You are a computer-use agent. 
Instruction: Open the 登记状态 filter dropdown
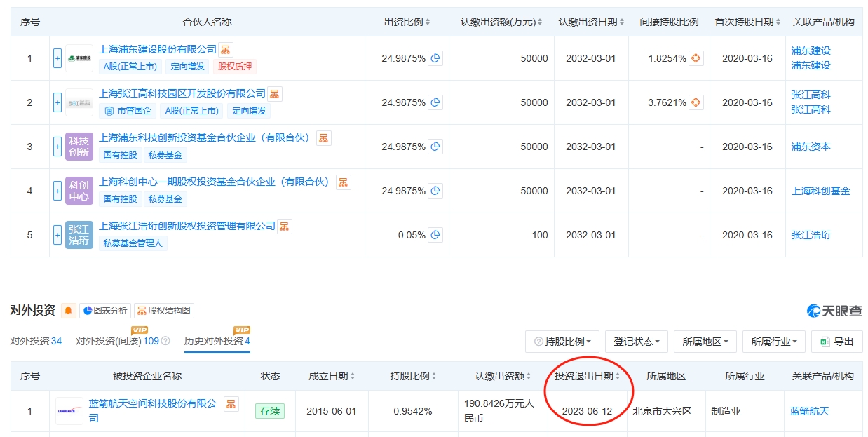tap(637, 342)
